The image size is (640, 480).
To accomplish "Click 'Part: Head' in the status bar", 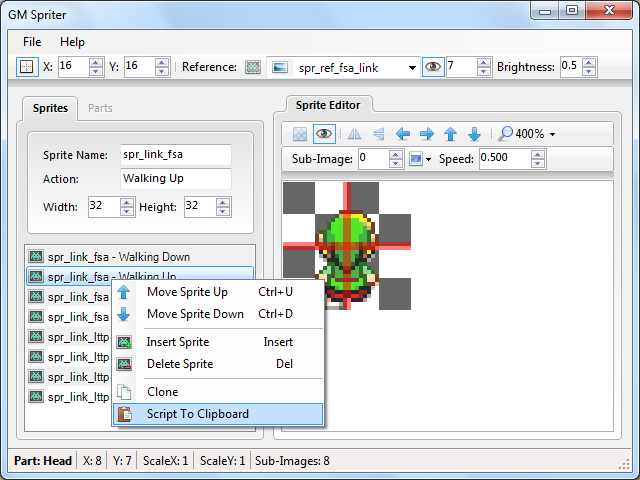I will (43, 461).
